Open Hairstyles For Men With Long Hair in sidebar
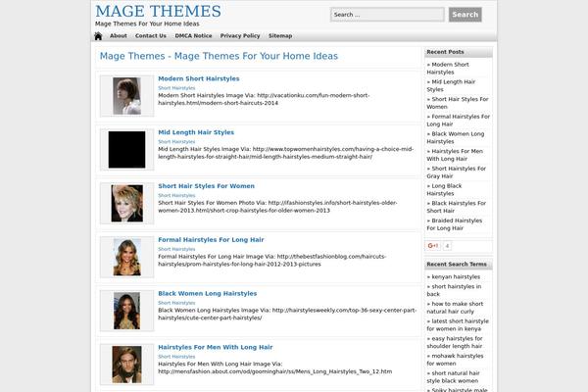This screenshot has width=588, height=392. pyautogui.click(x=455, y=155)
